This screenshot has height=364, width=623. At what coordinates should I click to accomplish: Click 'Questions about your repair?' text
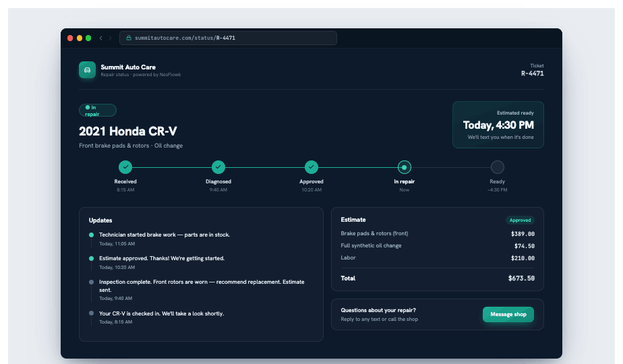click(378, 310)
